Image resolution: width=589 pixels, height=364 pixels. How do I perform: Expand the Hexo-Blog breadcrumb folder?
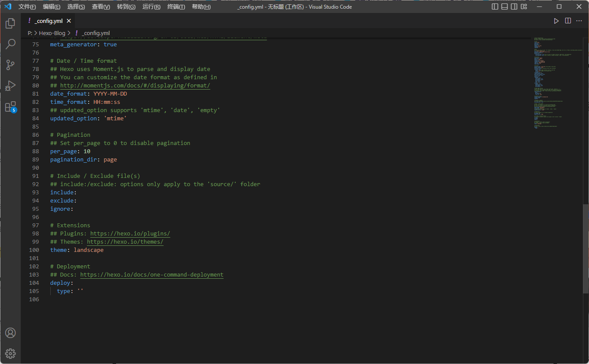point(52,33)
